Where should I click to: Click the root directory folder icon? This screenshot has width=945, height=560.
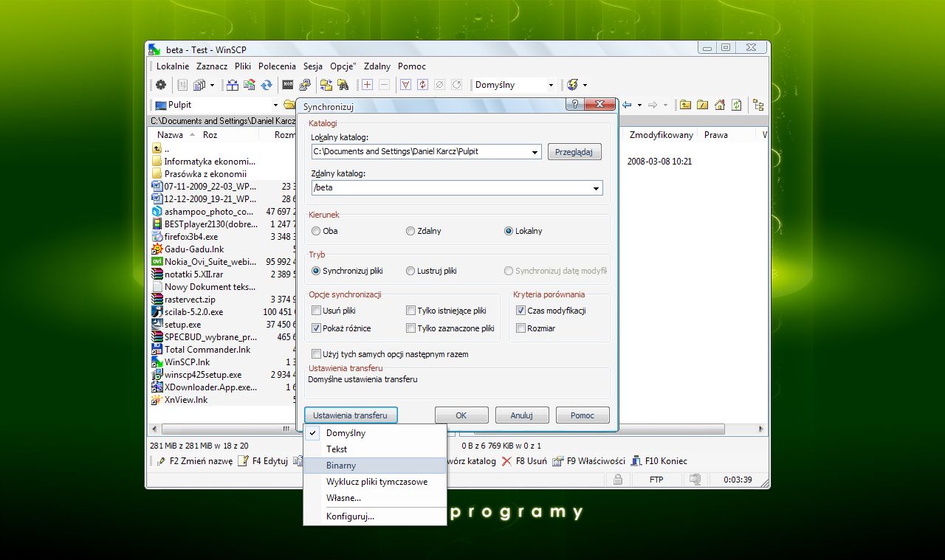tap(702, 105)
